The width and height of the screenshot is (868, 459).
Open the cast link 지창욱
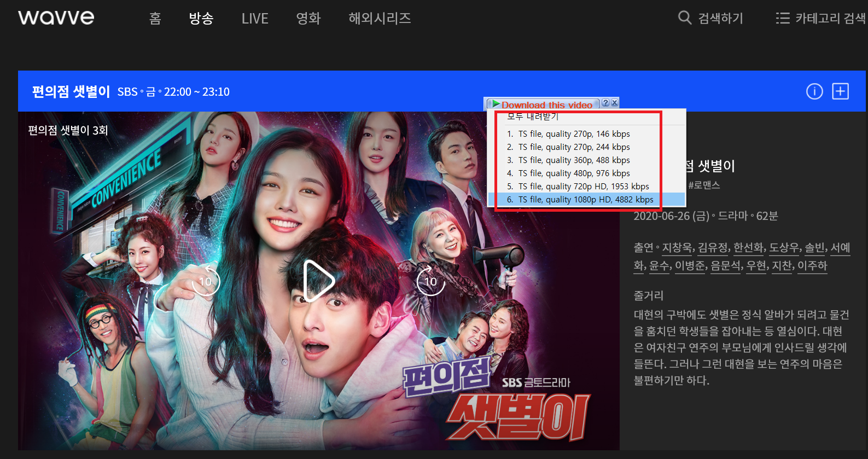click(x=677, y=248)
